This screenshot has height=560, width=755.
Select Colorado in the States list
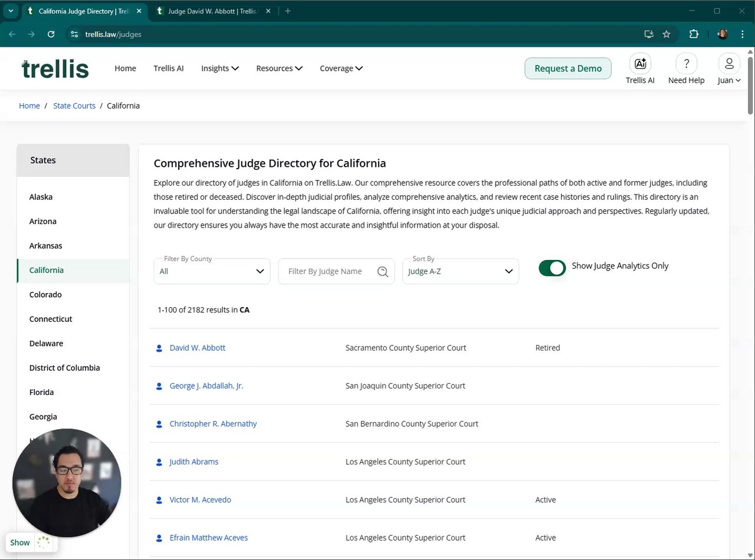45,295
